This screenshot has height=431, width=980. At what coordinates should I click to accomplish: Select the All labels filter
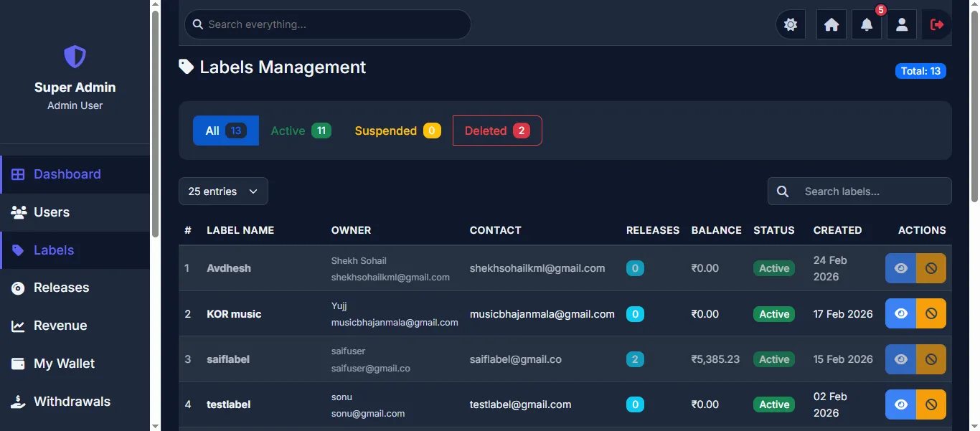pos(226,131)
